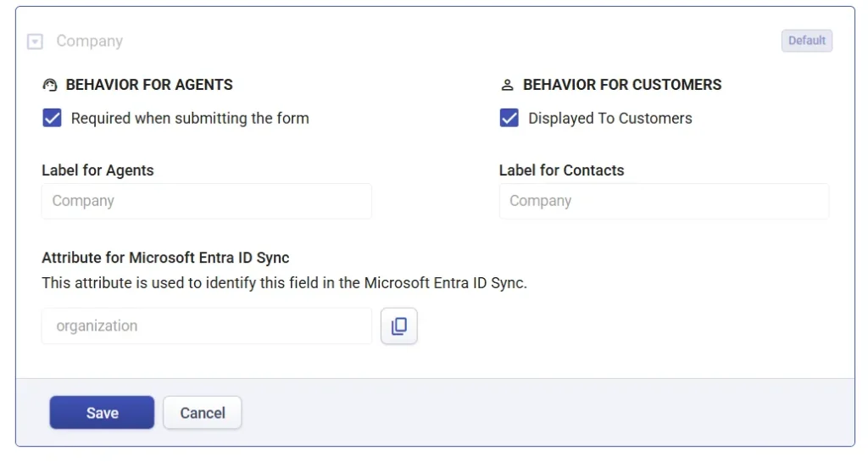The image size is (868, 462).
Task: Uncheck Required when submitting the form
Action: coord(52,118)
